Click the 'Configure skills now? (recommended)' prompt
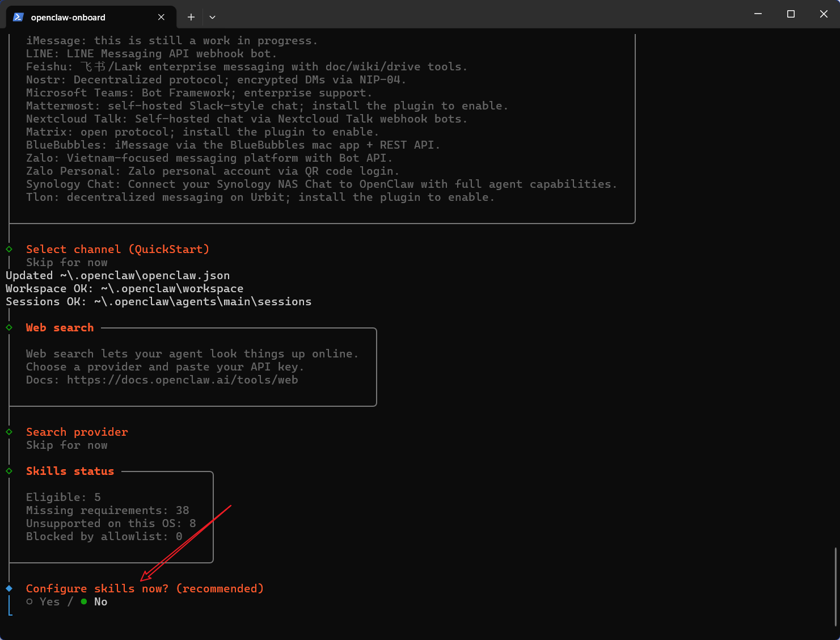The image size is (840, 640). click(145, 589)
